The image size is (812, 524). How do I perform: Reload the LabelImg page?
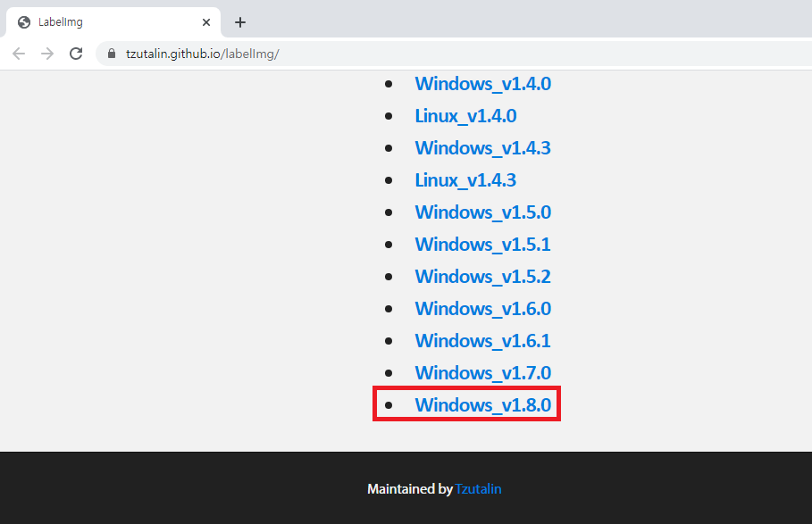pyautogui.click(x=76, y=54)
